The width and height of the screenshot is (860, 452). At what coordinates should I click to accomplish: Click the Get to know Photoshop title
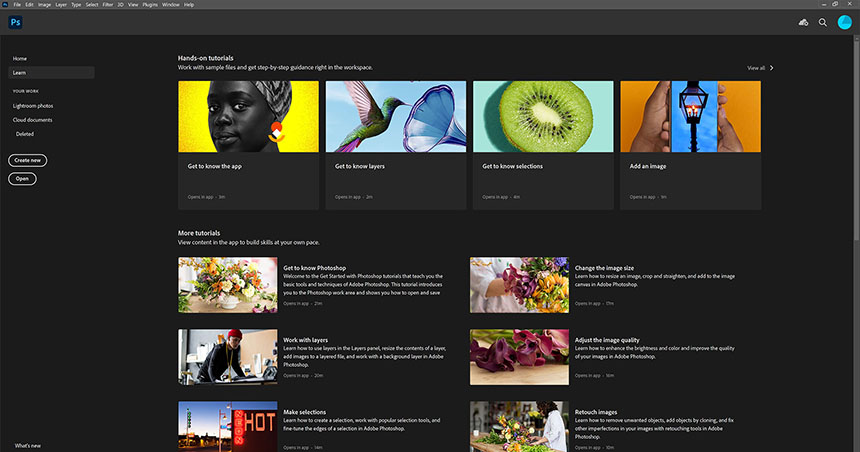click(x=314, y=268)
